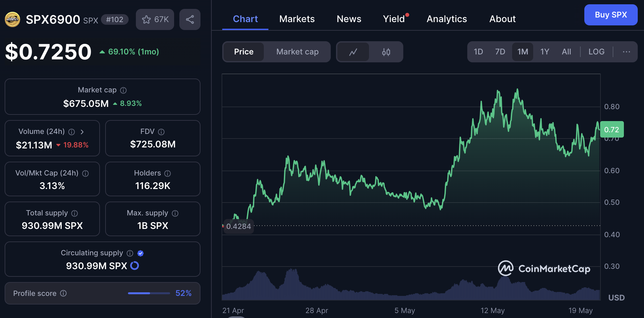Click the Holders info icon
Screen dimensions: 644x318
click(167, 173)
